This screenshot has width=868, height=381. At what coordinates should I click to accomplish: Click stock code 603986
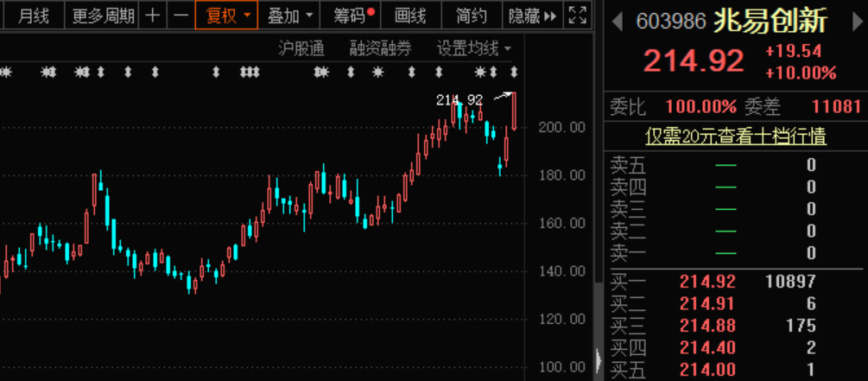(671, 22)
